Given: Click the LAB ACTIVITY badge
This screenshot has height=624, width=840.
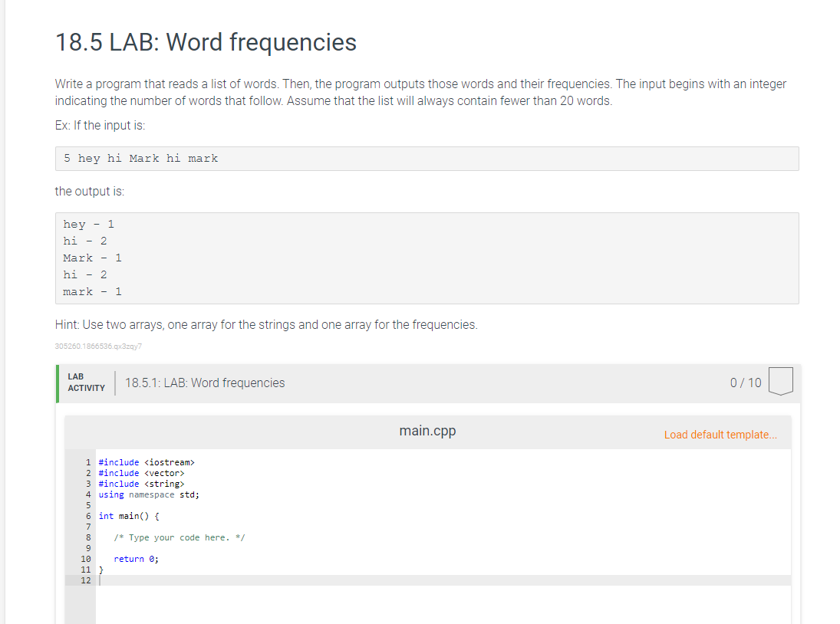Looking at the screenshot, I should click(86, 381).
